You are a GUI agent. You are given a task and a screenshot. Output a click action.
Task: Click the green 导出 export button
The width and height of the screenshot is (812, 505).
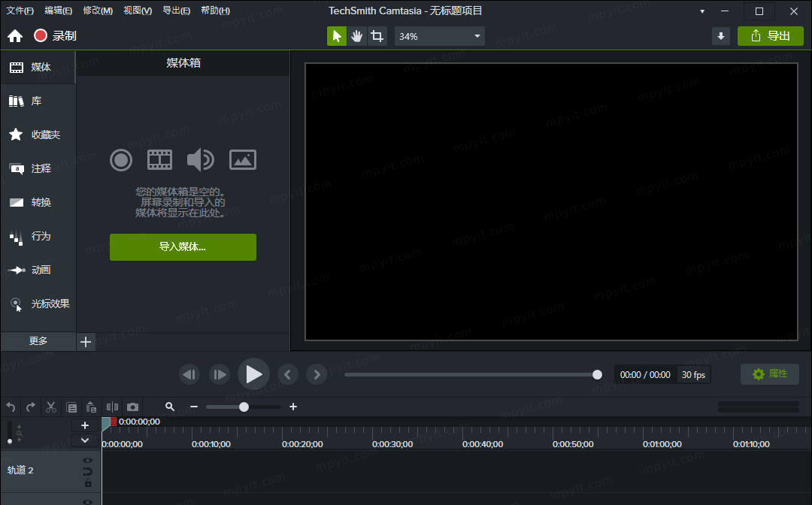click(771, 36)
